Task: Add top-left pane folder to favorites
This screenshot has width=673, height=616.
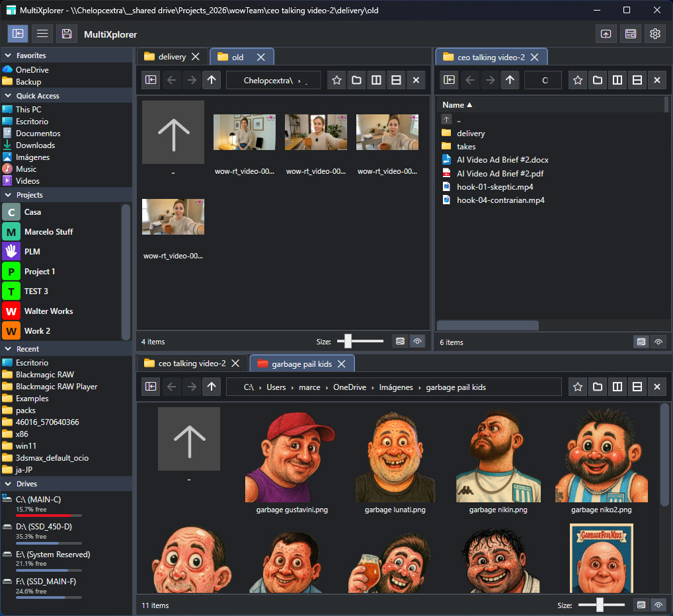Action: click(x=337, y=80)
